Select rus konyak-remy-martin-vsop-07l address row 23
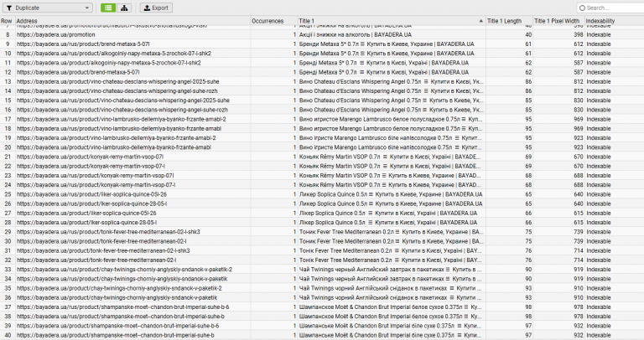Image resolution: width=644 pixels, height=340 pixels. [x=96, y=176]
